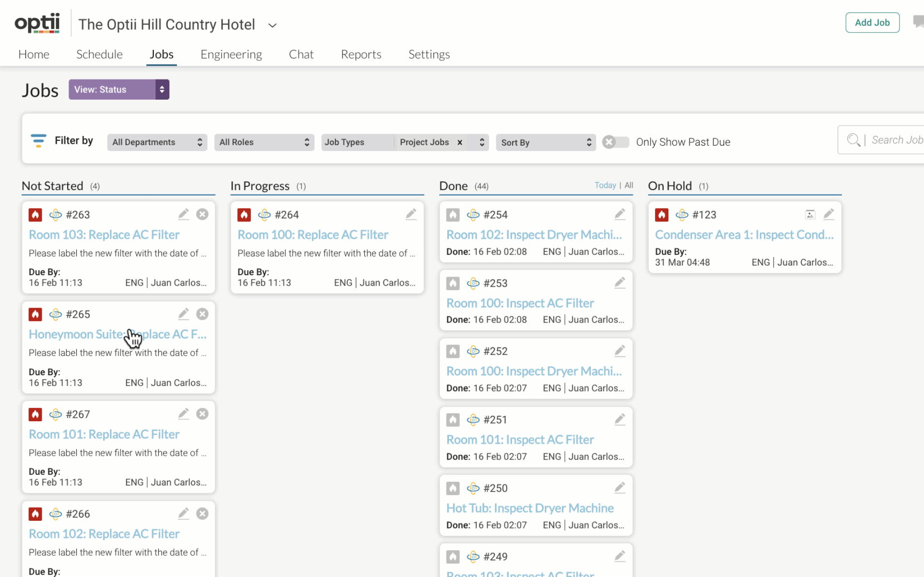Open the image attachment icon on job #123
924x577 pixels.
(810, 215)
